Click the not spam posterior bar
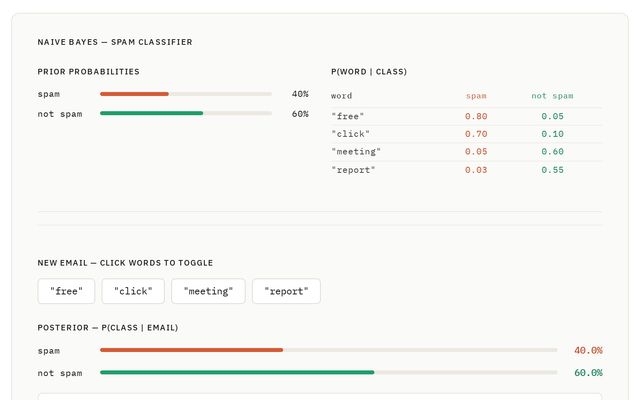The width and height of the screenshot is (640, 400). [328, 372]
